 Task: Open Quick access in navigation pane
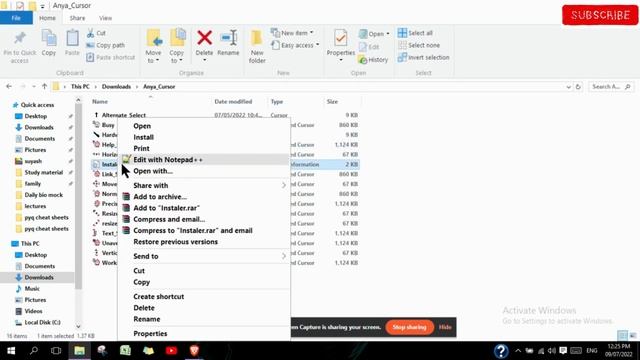[37, 105]
